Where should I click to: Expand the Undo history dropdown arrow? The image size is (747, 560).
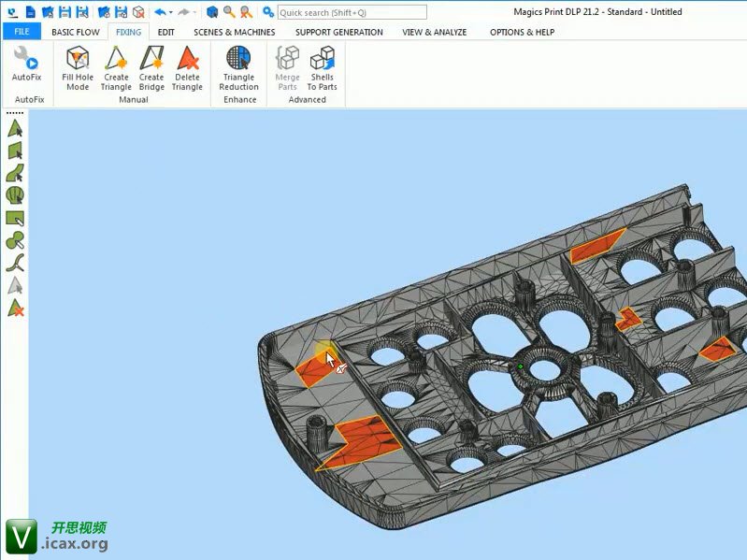[x=171, y=12]
